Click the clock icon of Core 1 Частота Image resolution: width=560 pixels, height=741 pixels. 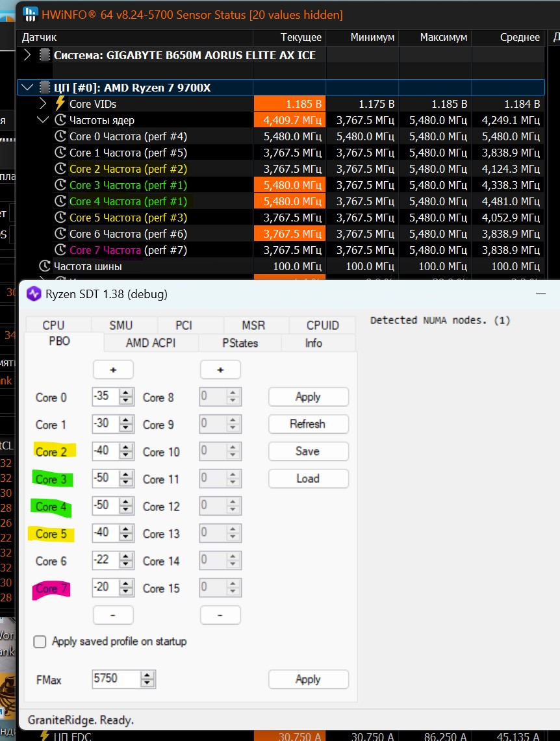[x=60, y=153]
